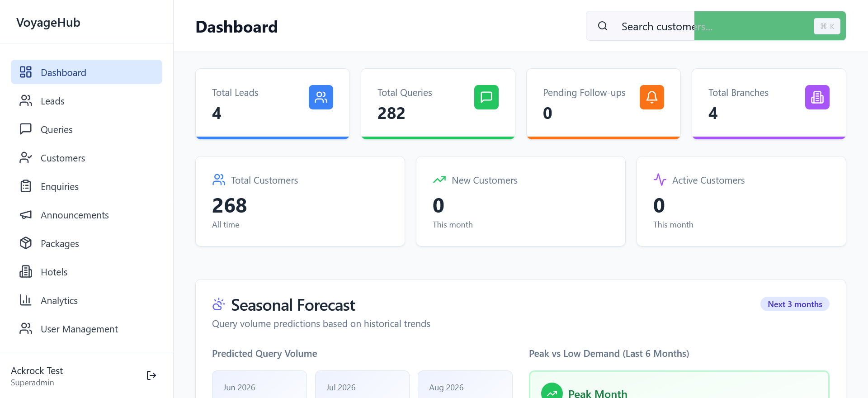Go to Hotels in the sidebar
This screenshot has height=398, width=868.
pos(86,271)
